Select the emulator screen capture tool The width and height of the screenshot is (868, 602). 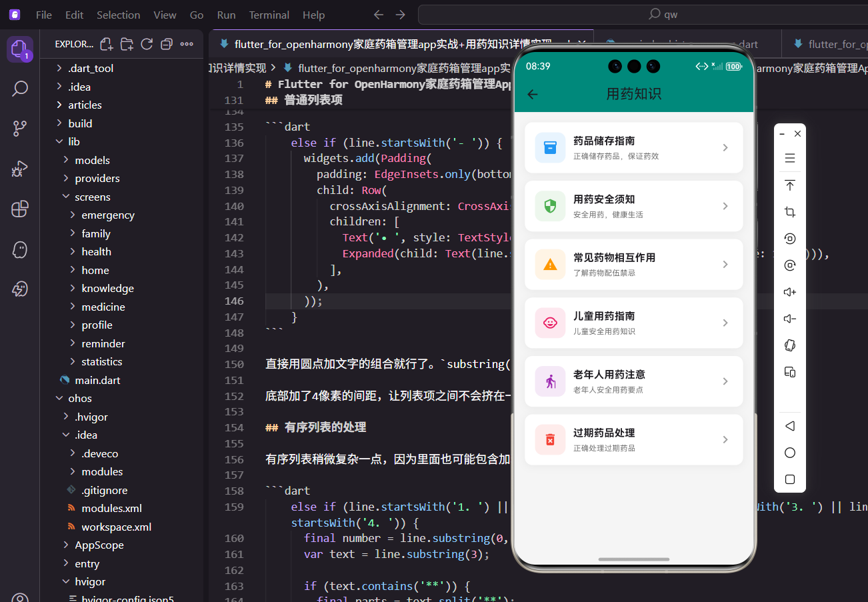tap(789, 211)
